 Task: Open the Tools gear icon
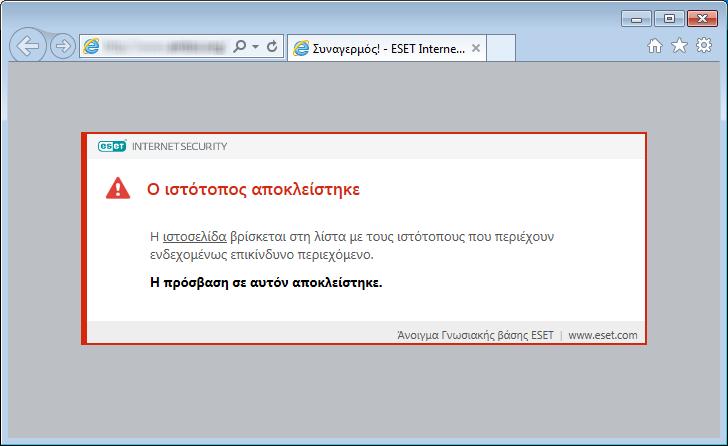[704, 45]
